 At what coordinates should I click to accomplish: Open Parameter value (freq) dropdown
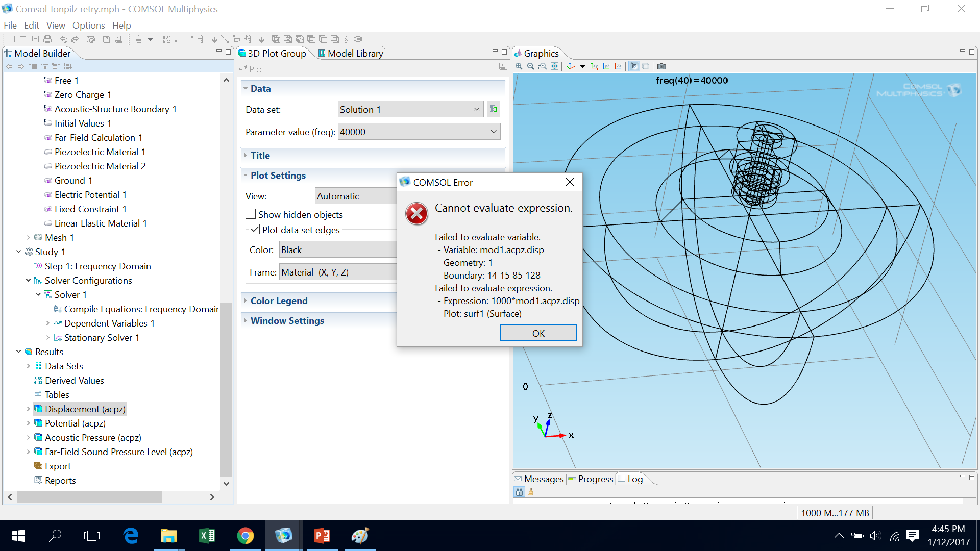493,132
